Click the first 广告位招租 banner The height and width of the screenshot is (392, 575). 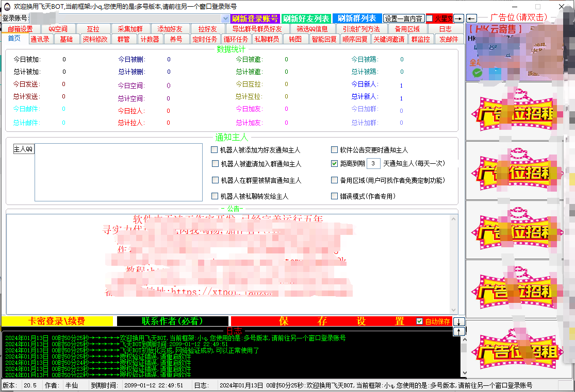click(514, 111)
